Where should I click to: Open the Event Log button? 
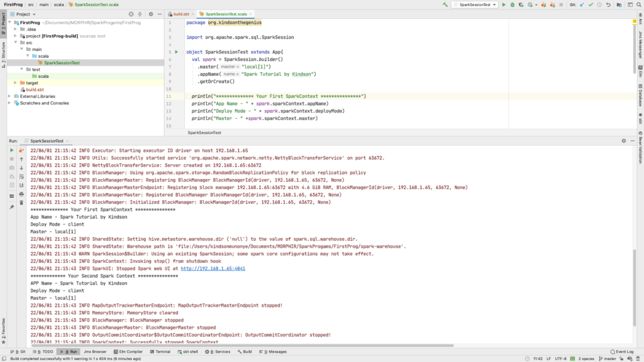click(x=622, y=352)
